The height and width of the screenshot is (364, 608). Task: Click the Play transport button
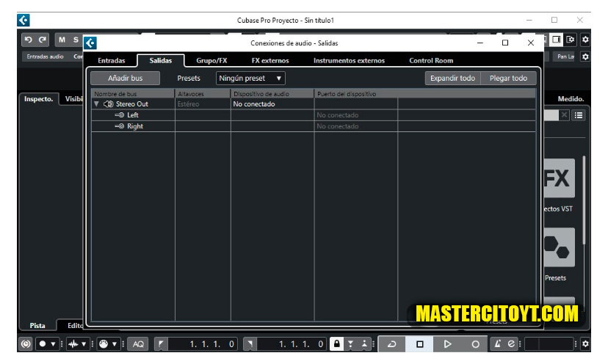coord(447,344)
